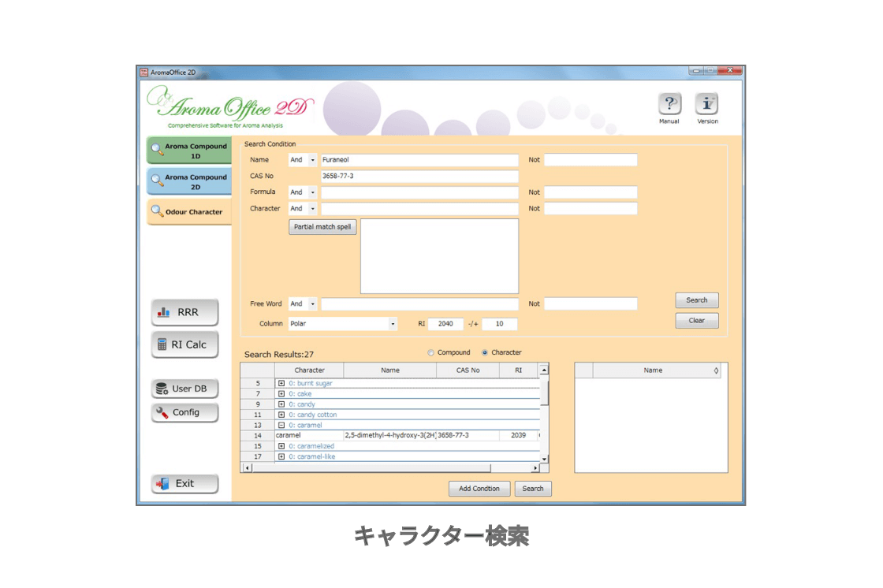Click the sort diamond in the Name column
The height and width of the screenshot is (588, 883).
click(716, 370)
